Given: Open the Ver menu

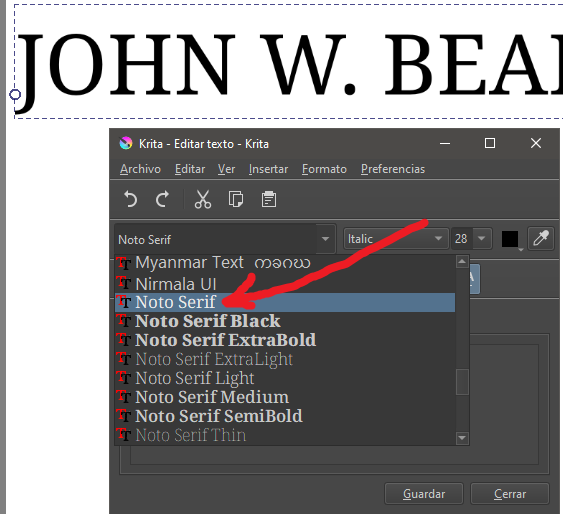Looking at the screenshot, I should 226,169.
